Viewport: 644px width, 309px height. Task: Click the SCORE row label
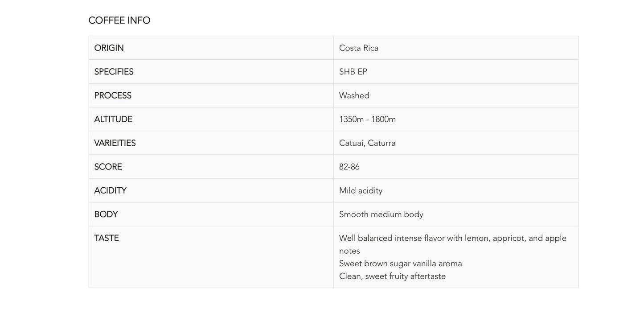tap(108, 167)
